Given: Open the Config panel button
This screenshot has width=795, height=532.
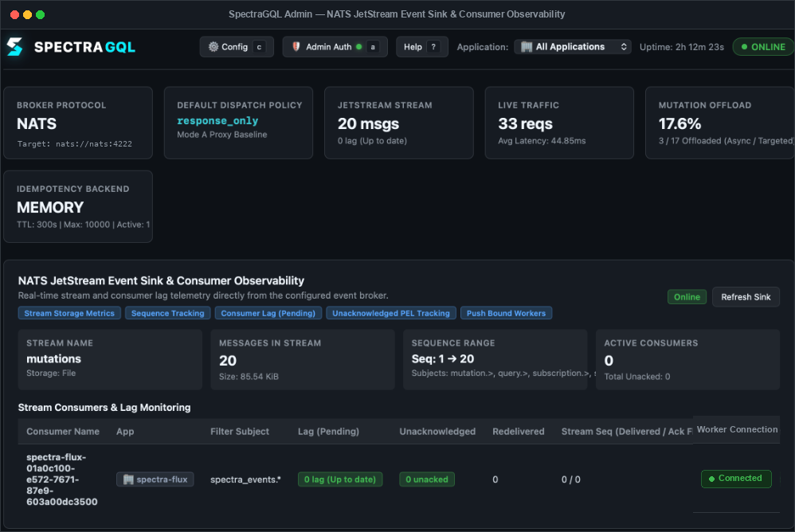Looking at the screenshot, I should pos(237,47).
